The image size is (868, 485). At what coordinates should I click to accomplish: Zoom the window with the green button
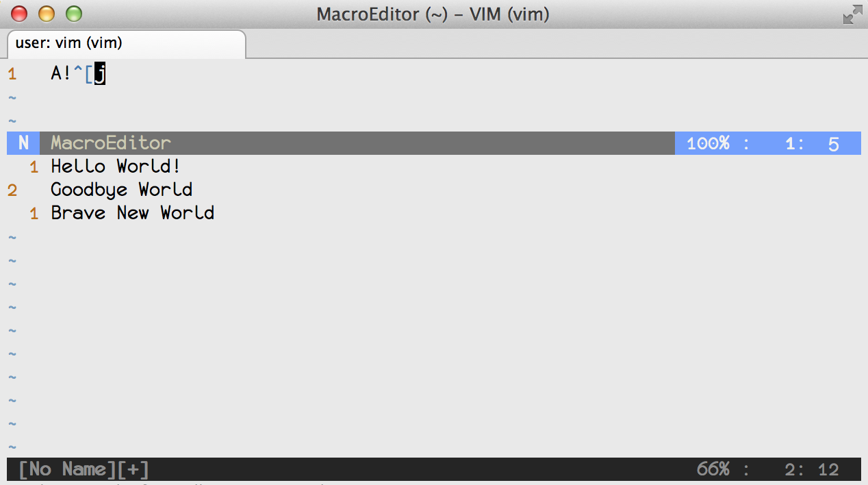tap(73, 14)
